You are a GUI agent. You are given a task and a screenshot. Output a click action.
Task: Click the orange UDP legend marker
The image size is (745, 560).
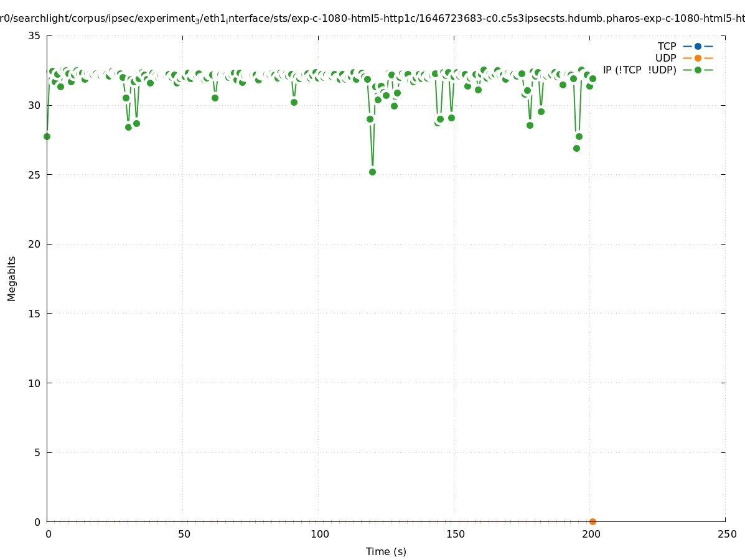[698, 58]
